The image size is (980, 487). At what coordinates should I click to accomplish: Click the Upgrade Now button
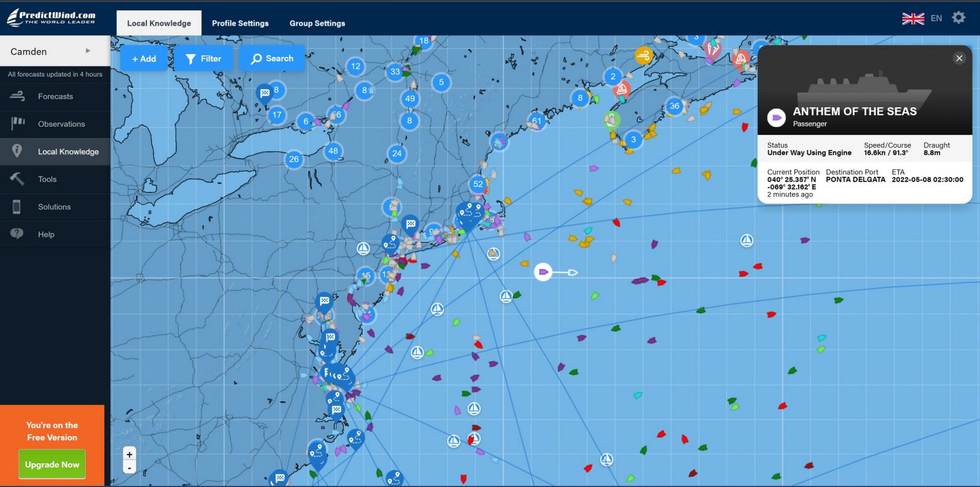(52, 464)
